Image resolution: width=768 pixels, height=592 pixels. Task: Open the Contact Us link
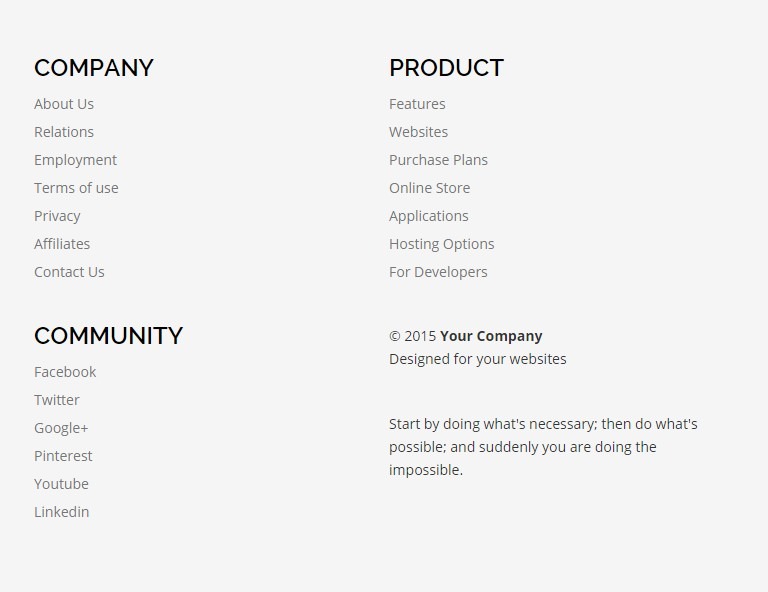tap(69, 272)
